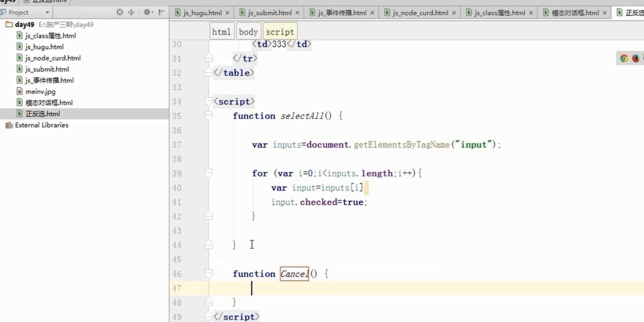Click the selectAll function name
This screenshot has width=644, height=322.
pyautogui.click(x=303, y=116)
